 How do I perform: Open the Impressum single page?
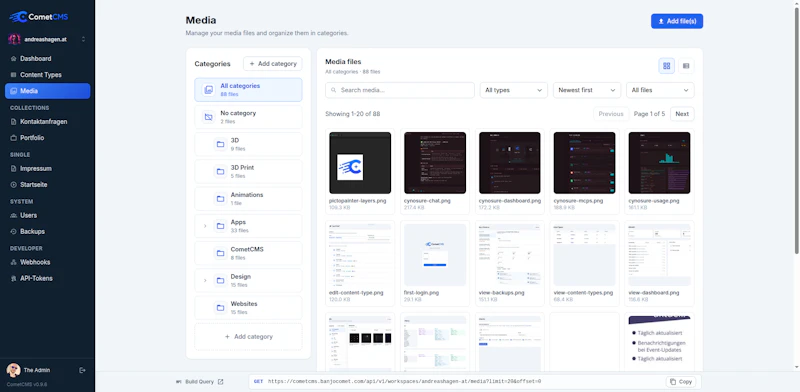click(47, 168)
